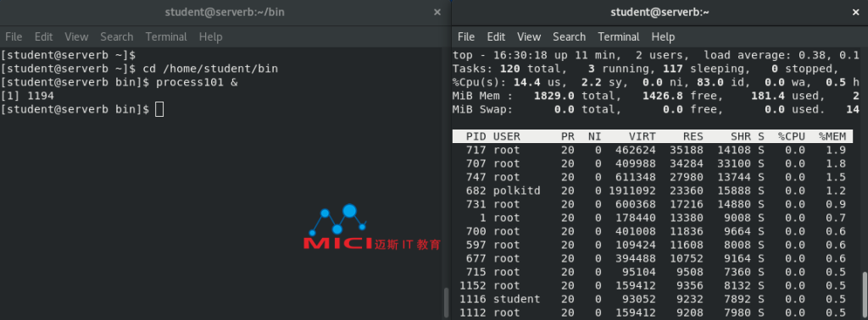Open Search menu in left bin terminal
Screen dimensions: 868x320
coord(117,37)
